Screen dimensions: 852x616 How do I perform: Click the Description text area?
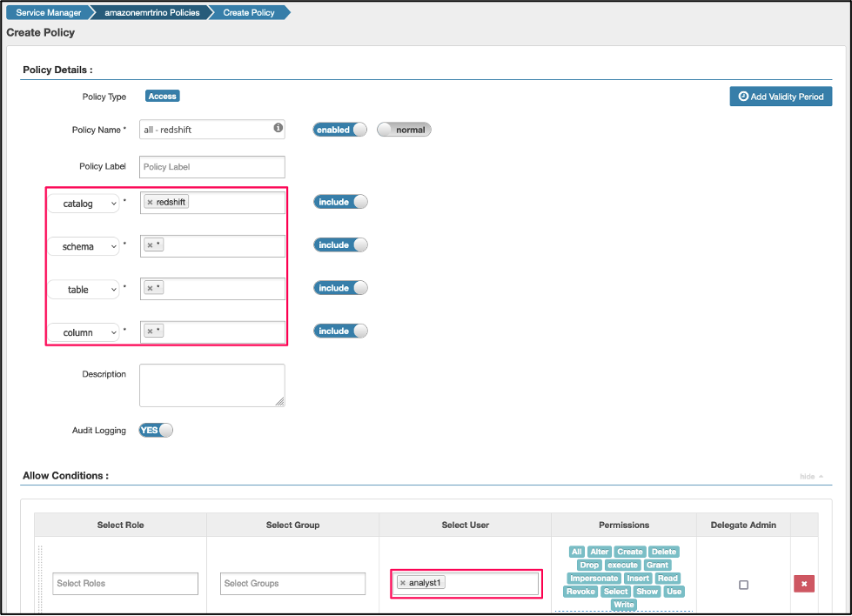[x=212, y=385]
